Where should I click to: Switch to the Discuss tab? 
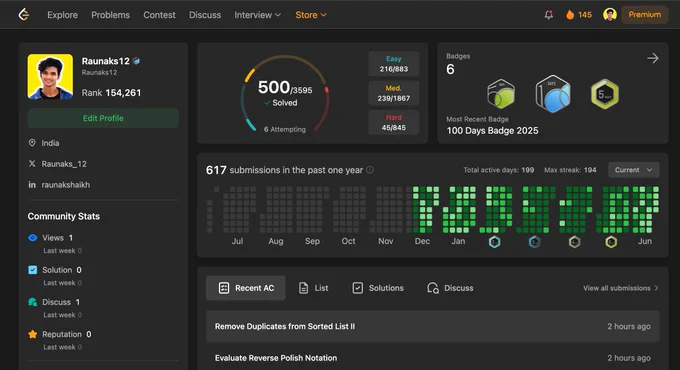[450, 288]
